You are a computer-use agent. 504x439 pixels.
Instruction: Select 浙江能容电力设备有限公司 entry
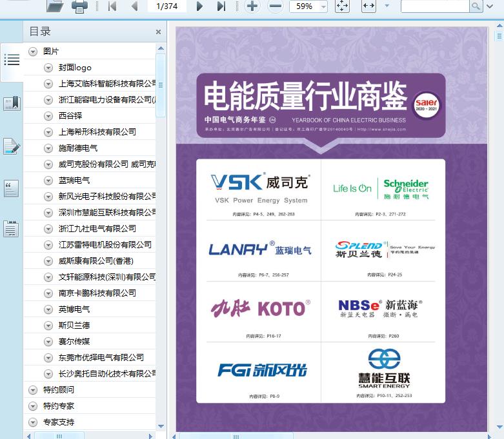[107, 100]
